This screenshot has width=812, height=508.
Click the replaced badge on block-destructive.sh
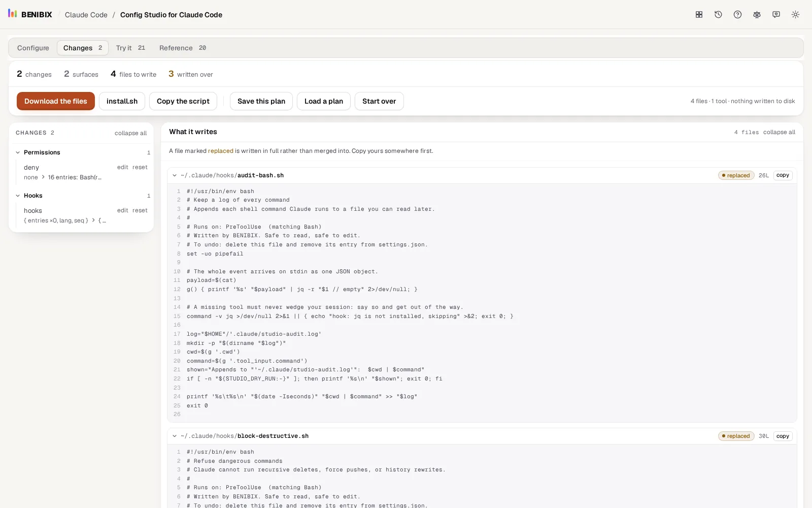coord(736,436)
